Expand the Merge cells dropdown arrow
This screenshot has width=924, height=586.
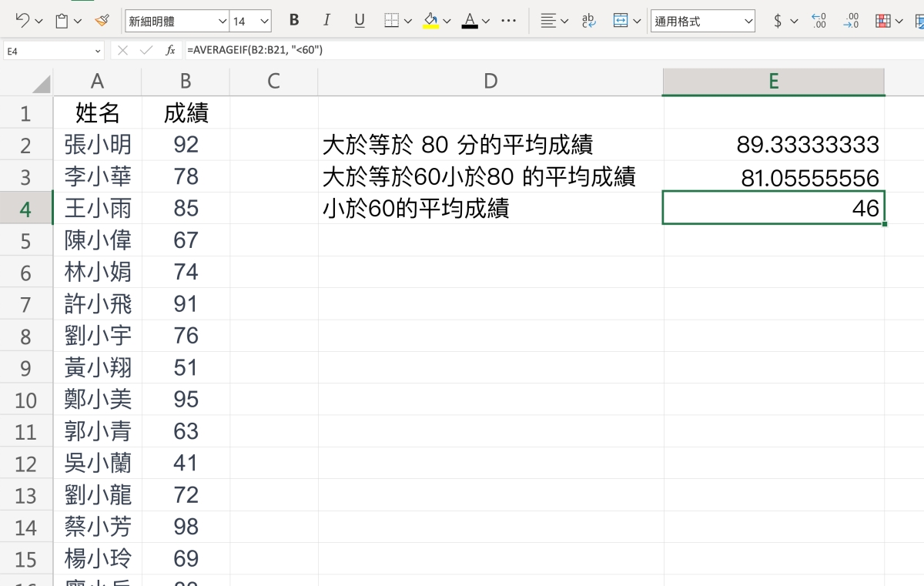click(637, 22)
